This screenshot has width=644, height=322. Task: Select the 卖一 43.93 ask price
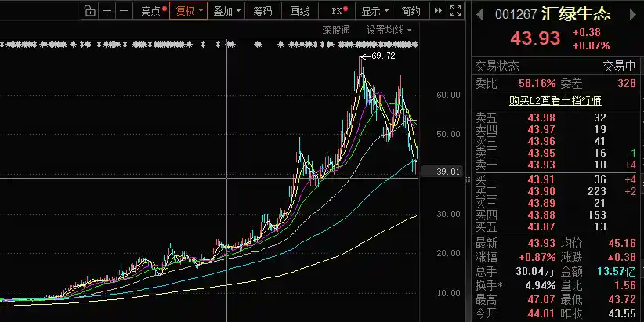click(541, 165)
